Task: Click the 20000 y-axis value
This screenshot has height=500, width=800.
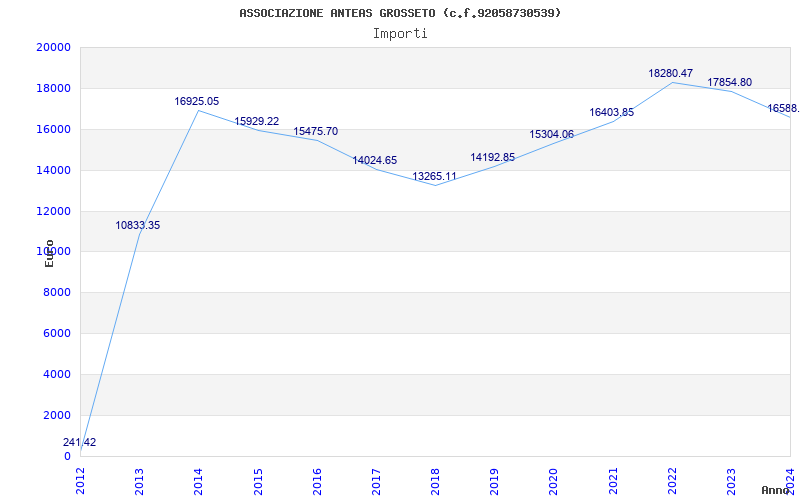Action: (x=53, y=47)
